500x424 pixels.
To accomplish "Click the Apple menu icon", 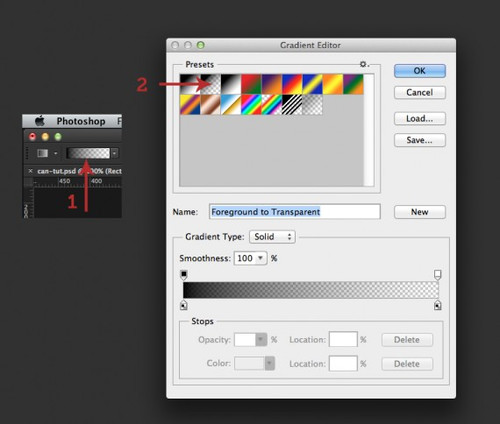I will [x=40, y=121].
